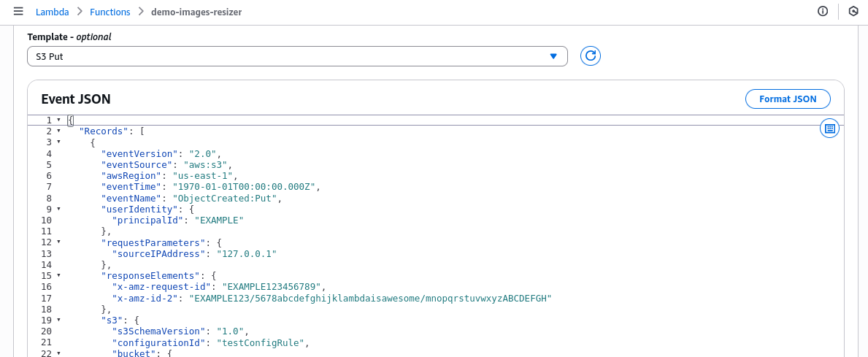Viewport: 868px width, 357px height.
Task: Collapse the "bucket" object on line 22
Action: (58, 353)
